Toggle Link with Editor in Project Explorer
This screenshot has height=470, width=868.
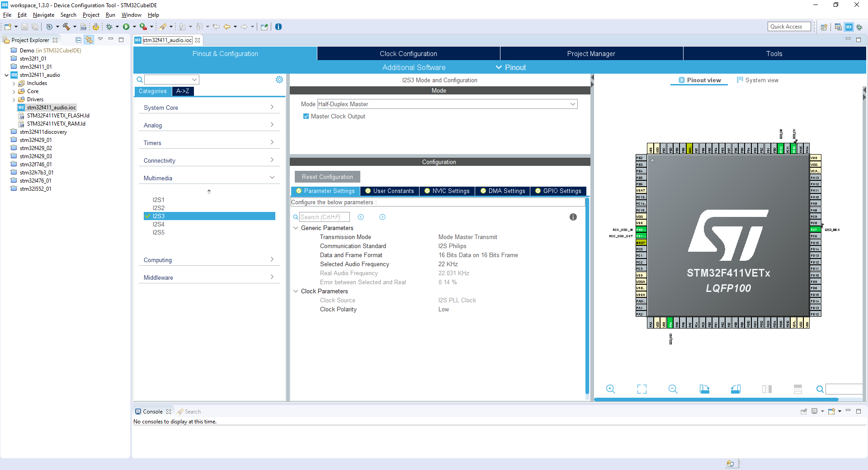(x=89, y=40)
